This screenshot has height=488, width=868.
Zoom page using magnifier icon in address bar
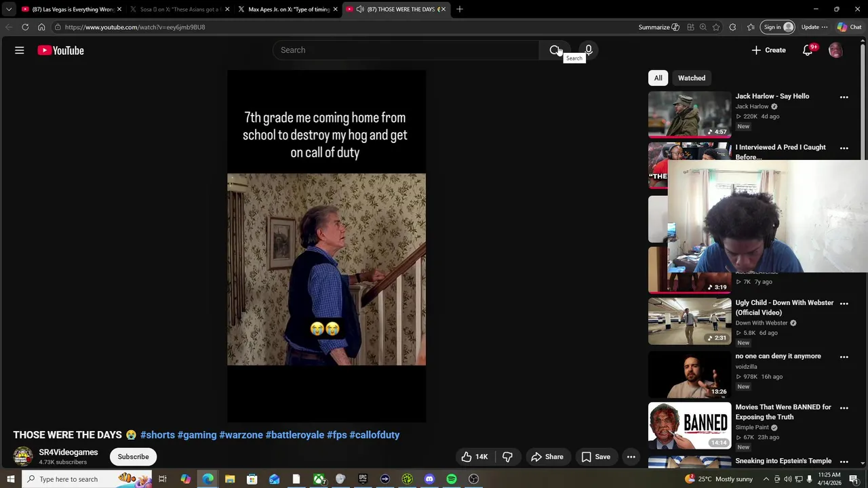(703, 27)
